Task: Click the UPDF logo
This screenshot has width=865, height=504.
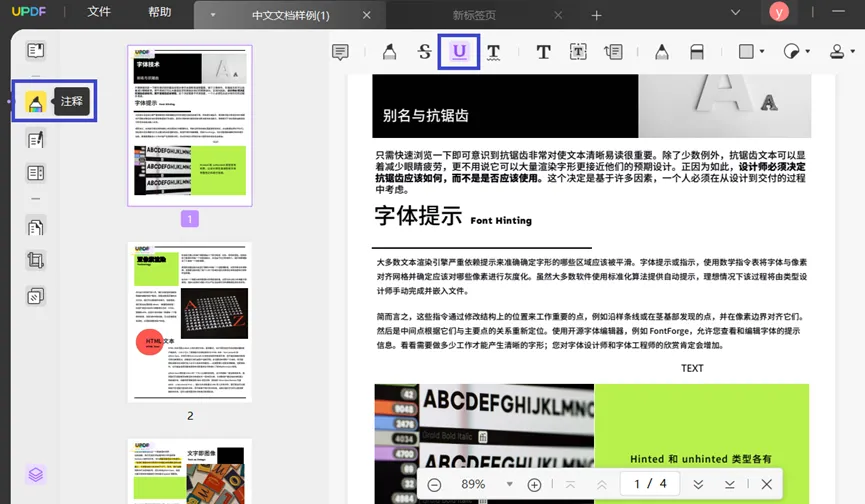Action: pyautogui.click(x=29, y=12)
